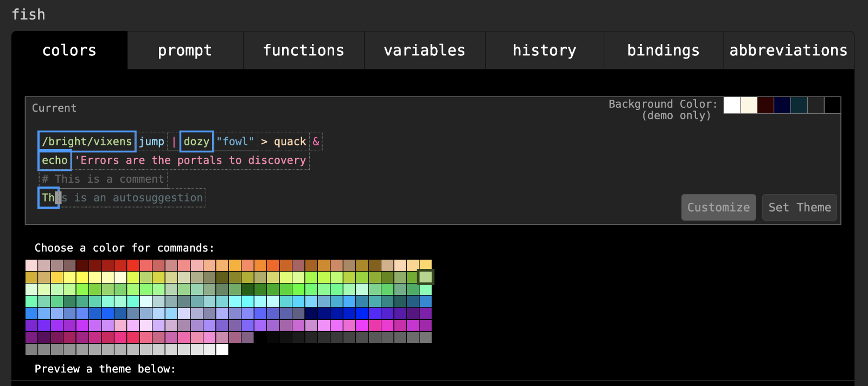868x386 pixels.
Task: Pick the white background color swatch
Action: tap(732, 105)
